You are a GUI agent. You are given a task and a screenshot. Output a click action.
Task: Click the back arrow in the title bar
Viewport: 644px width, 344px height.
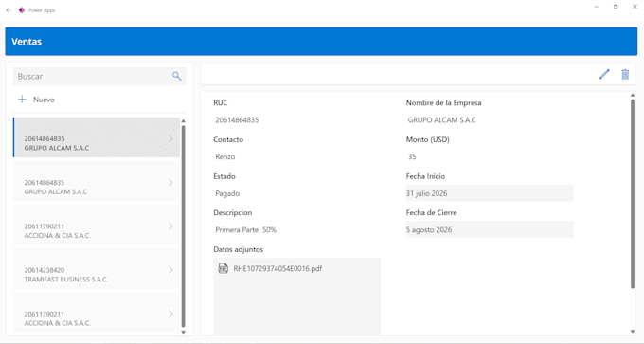[x=9, y=10]
